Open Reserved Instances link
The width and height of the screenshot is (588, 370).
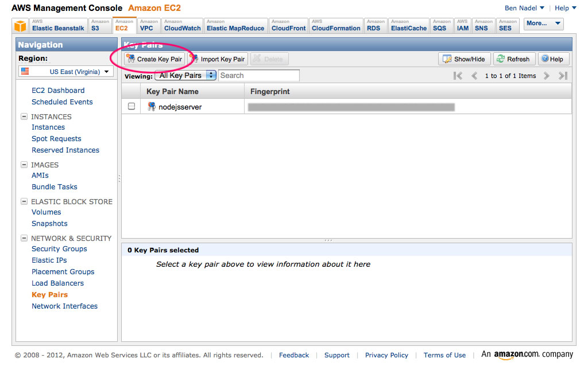point(65,150)
